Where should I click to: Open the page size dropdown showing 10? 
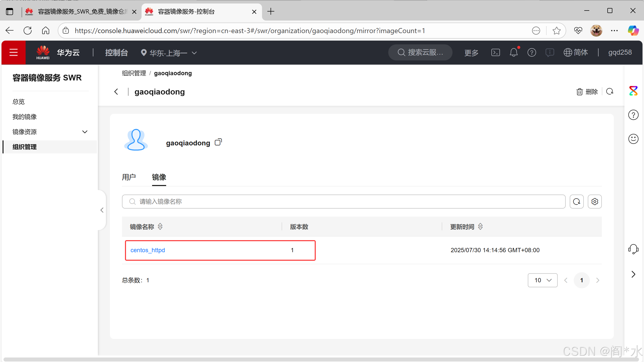[x=542, y=280]
